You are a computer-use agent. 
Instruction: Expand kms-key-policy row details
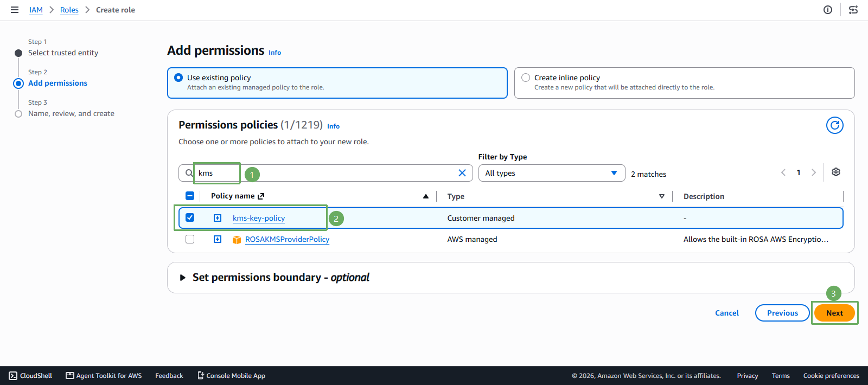218,218
